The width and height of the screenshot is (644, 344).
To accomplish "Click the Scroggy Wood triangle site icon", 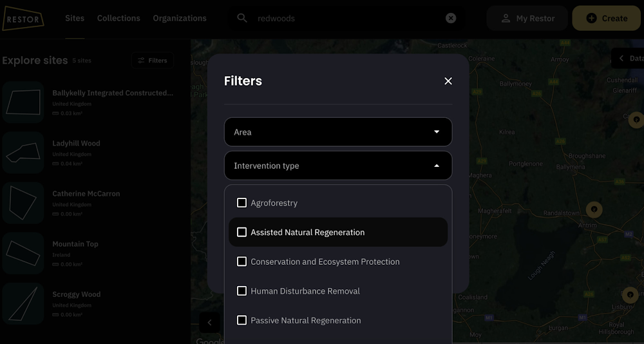I will [23, 304].
